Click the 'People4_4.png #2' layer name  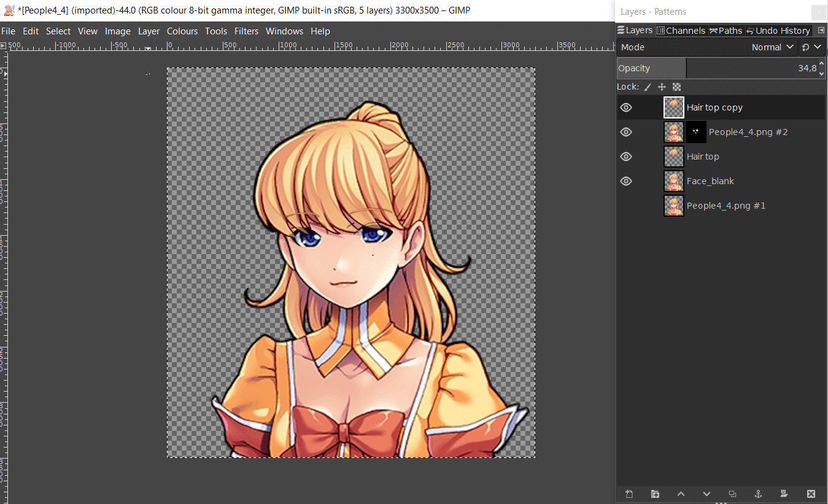(x=748, y=132)
